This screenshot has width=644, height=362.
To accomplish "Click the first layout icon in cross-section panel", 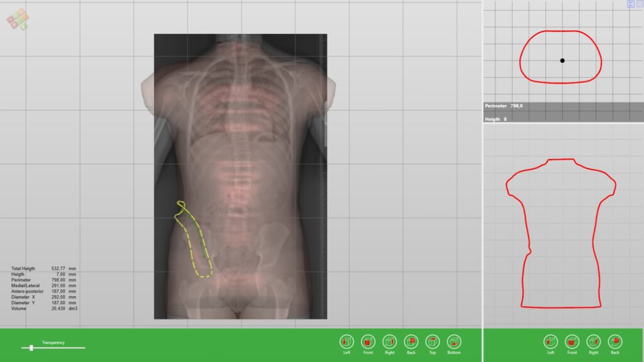I will tap(631, 4).
